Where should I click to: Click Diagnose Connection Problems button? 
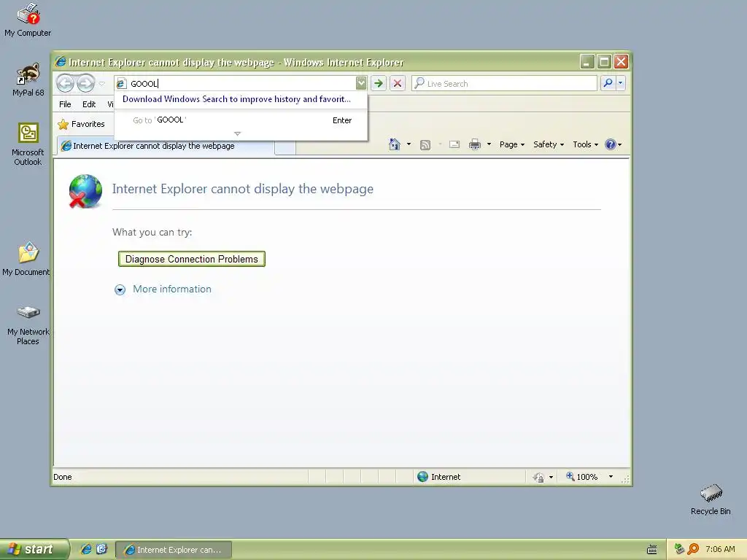192,259
